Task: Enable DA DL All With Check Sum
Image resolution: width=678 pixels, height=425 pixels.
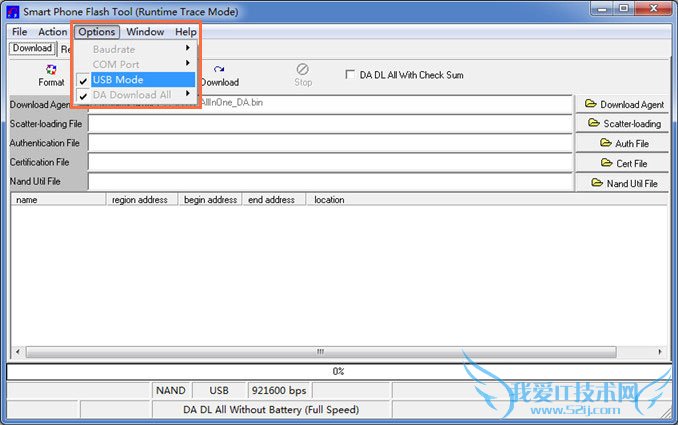Action: click(350, 74)
